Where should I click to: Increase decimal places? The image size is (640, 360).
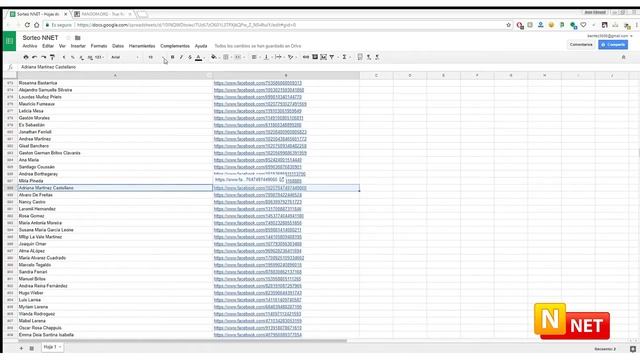[x=90, y=57]
